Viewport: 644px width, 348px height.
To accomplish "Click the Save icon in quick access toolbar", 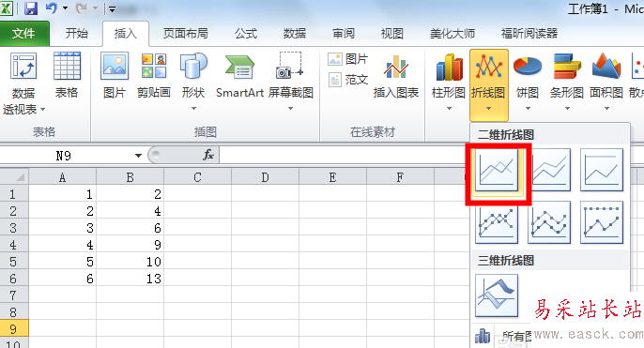I will point(31,8).
